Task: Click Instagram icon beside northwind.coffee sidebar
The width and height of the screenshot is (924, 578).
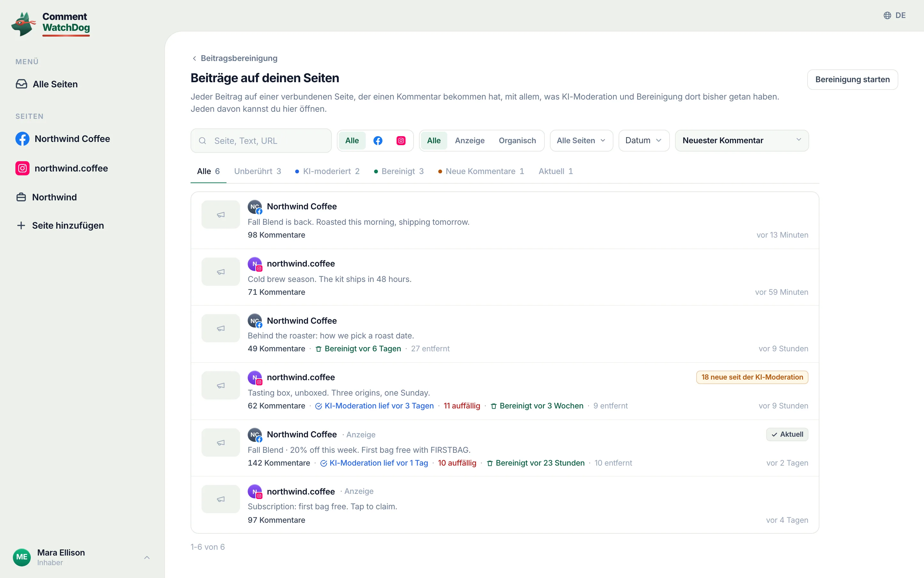Action: pyautogui.click(x=22, y=168)
